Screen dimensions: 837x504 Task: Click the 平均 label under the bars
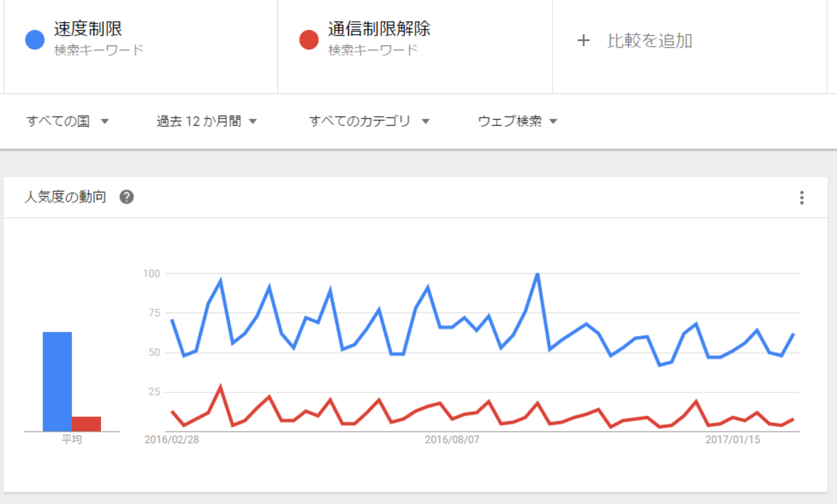click(x=71, y=440)
